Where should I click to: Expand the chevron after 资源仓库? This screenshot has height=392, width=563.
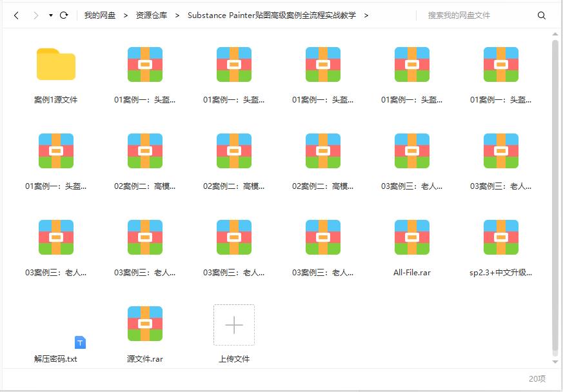(x=177, y=15)
